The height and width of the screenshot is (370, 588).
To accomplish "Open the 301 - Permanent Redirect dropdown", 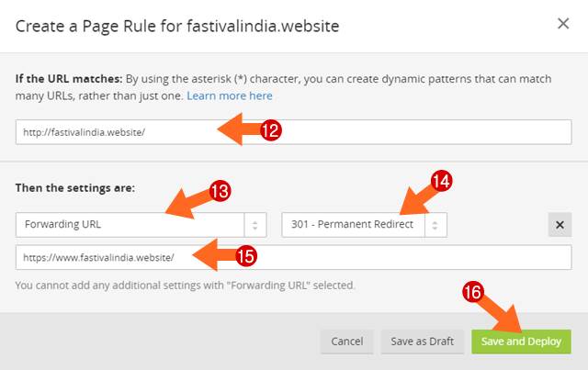I will tap(354, 225).
